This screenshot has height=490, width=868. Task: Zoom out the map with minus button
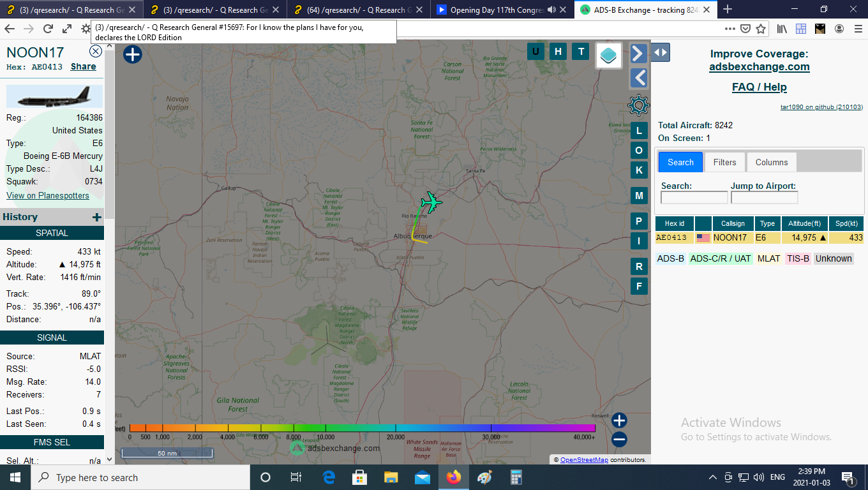[619, 439]
